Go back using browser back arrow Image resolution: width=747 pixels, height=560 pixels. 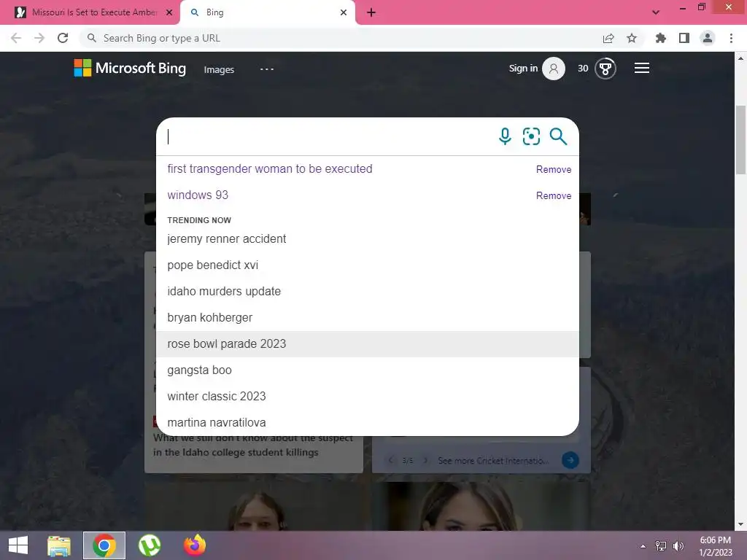point(16,38)
